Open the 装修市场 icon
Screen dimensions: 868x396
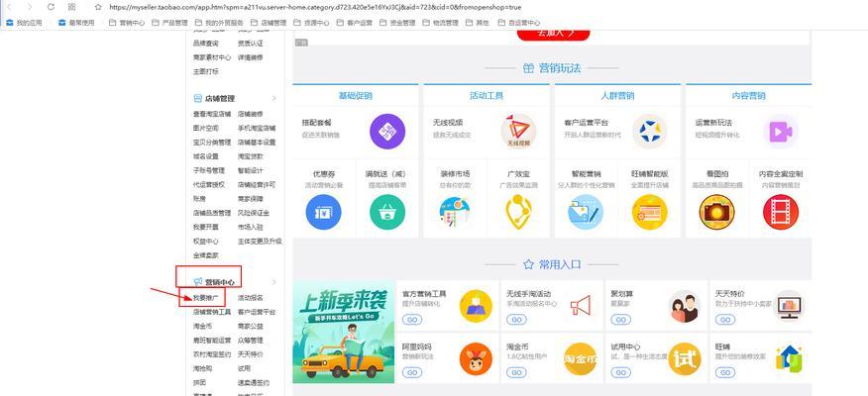click(455, 212)
